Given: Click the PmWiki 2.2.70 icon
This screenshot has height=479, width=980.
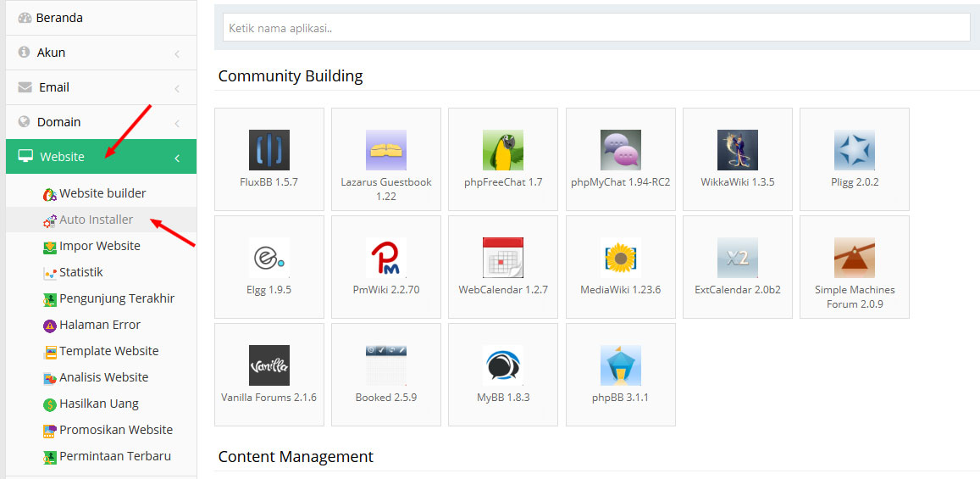Looking at the screenshot, I should (386, 258).
